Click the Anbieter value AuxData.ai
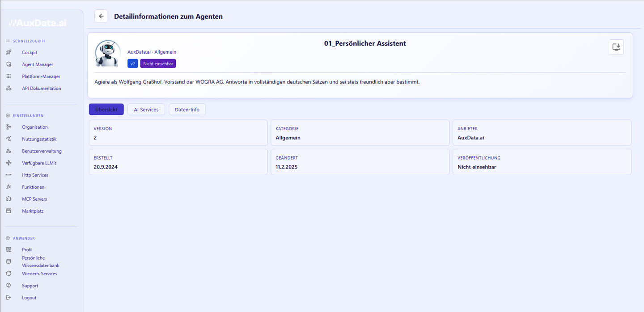The width and height of the screenshot is (644, 312). (x=471, y=138)
